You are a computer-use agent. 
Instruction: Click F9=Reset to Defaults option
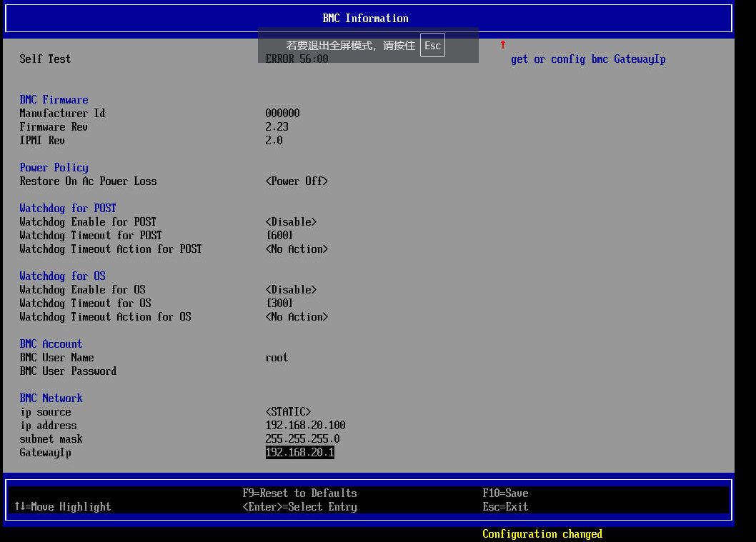[299, 493]
